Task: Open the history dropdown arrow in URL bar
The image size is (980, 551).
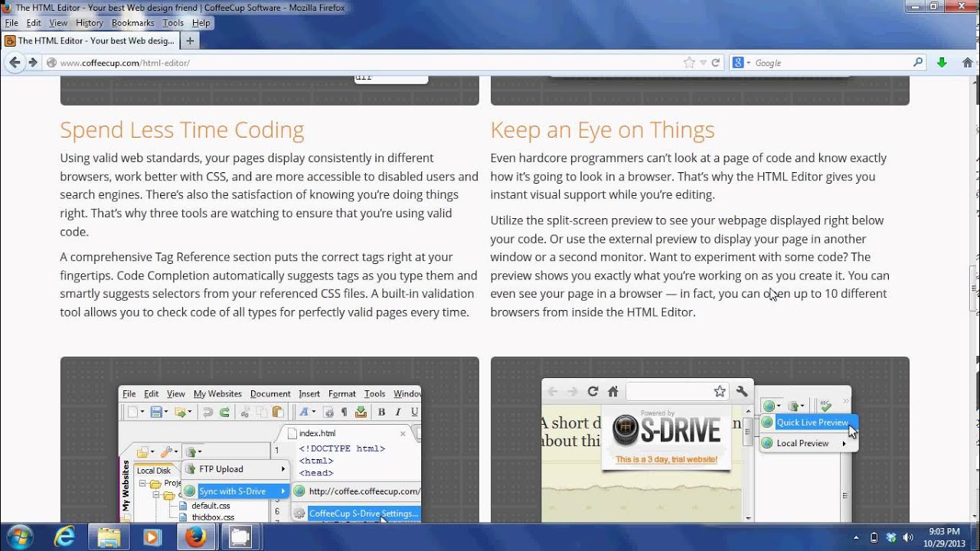Action: 703,63
